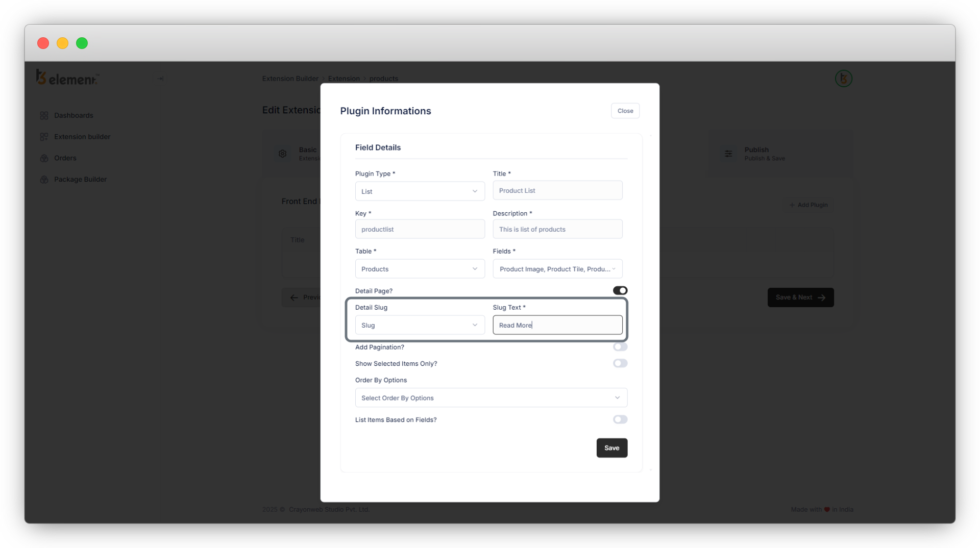Screen dimensions: 980x548
Task: Click the Dashboards sidebar icon
Action: (x=44, y=116)
